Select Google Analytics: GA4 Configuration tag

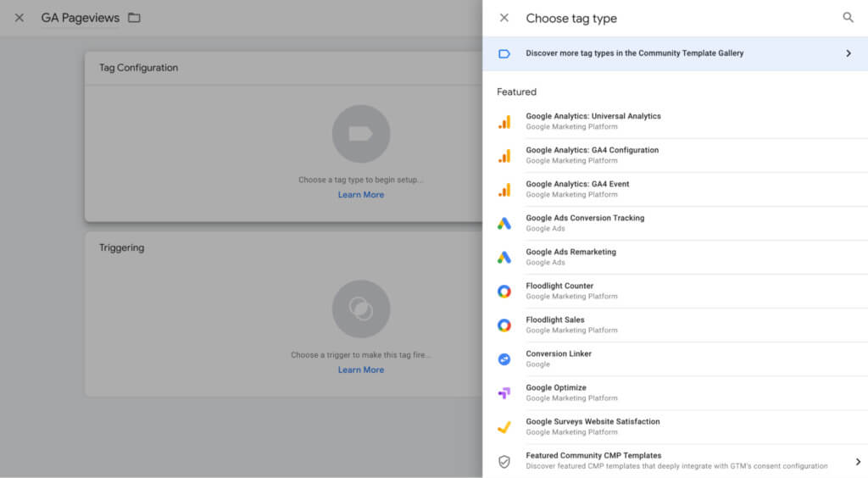592,151
